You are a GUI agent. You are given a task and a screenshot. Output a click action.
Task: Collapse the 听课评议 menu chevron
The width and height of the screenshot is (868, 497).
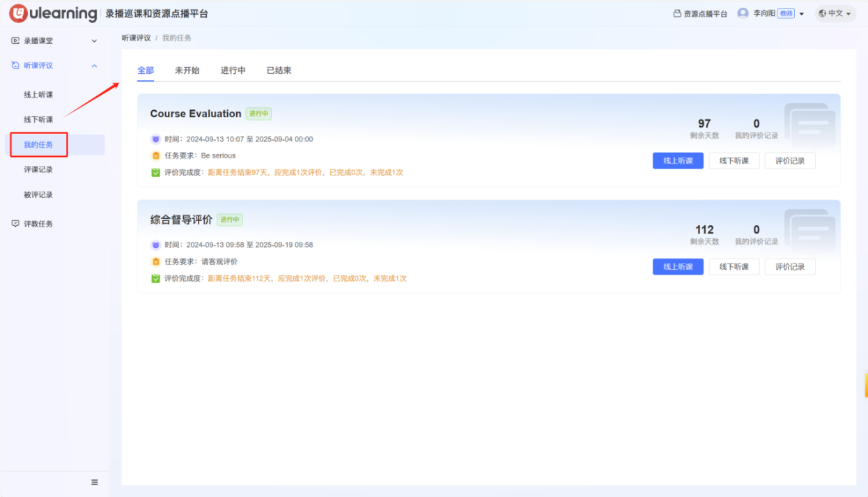click(x=95, y=66)
